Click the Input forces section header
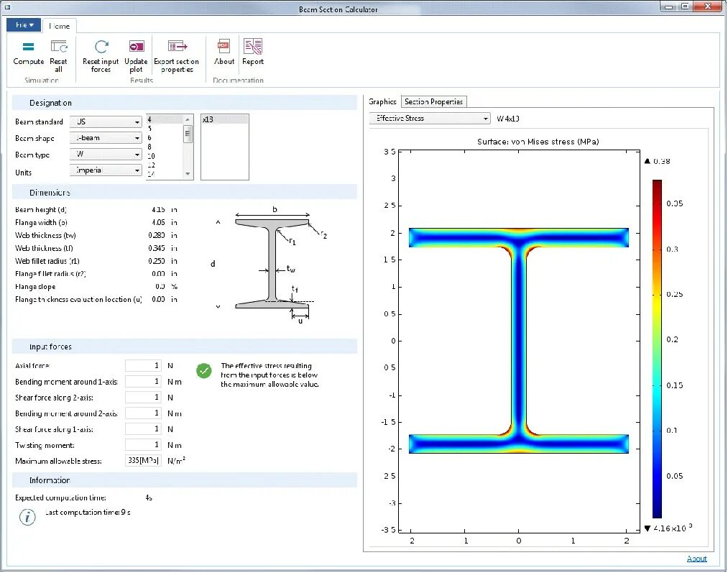The width and height of the screenshot is (728, 573). click(x=184, y=347)
